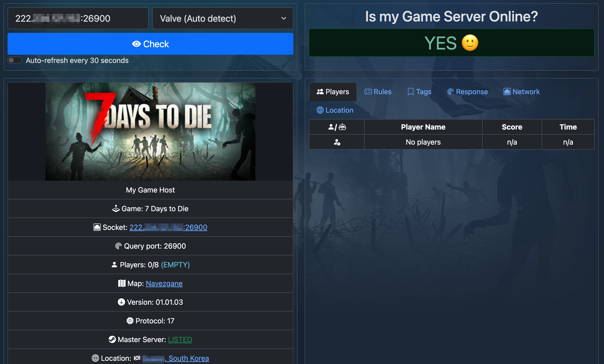Click the Query port: 26900 text

(x=155, y=246)
